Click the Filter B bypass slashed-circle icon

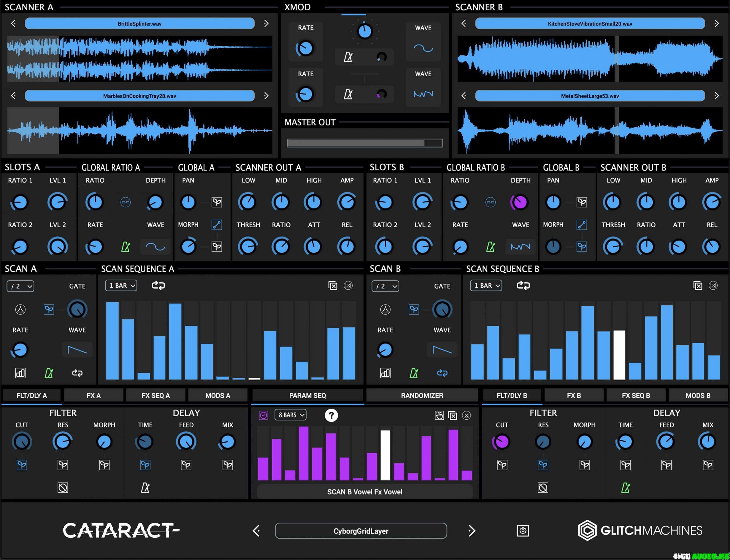click(x=543, y=488)
